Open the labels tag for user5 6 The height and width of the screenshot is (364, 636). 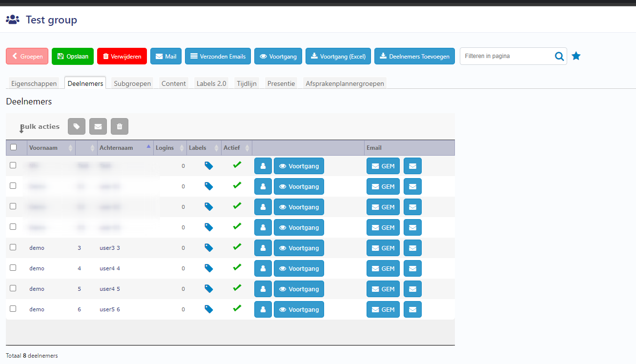click(x=208, y=309)
